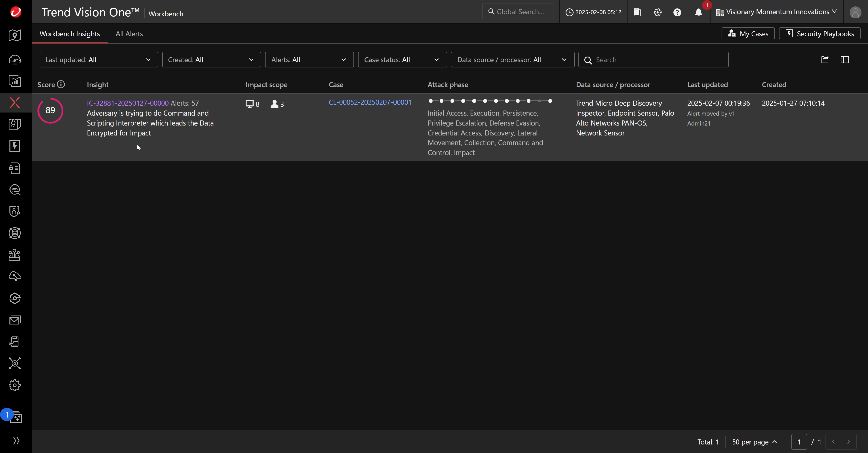Click the Global Search box

(518, 12)
